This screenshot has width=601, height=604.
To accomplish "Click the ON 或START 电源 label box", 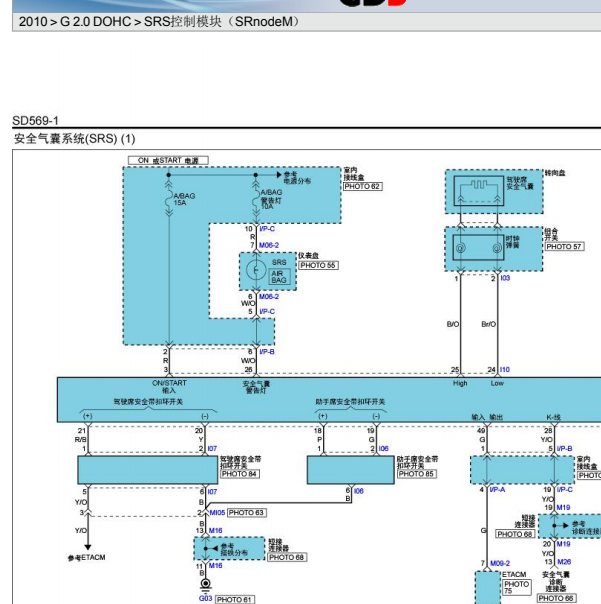I will [168, 160].
